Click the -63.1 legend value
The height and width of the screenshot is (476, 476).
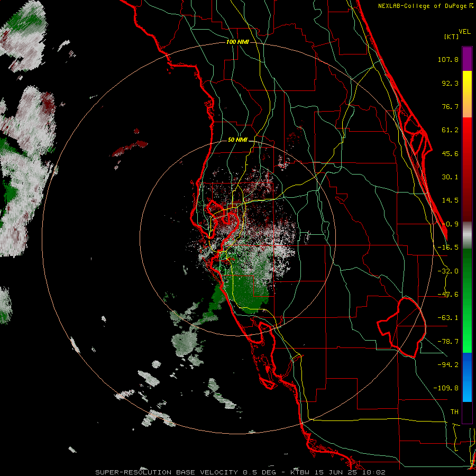(x=448, y=318)
